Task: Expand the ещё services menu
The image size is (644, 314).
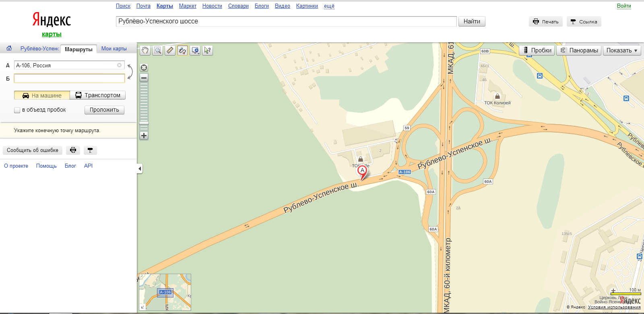Action: 329,6
